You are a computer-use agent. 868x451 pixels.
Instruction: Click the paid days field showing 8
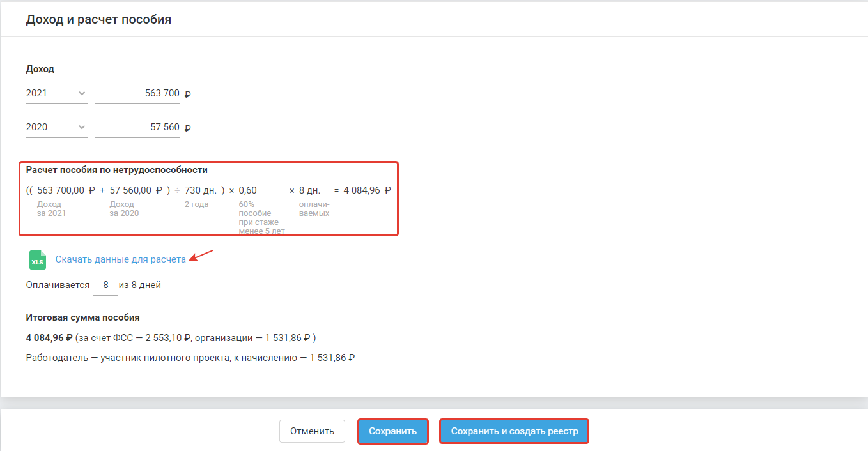tap(105, 286)
